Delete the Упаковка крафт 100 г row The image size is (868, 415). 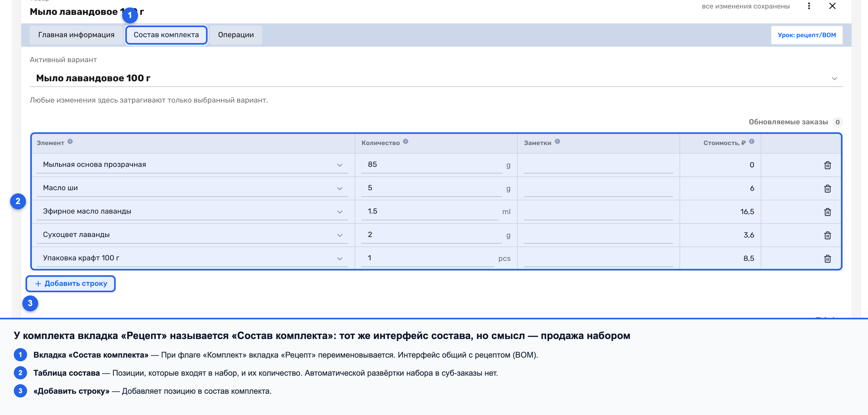pyautogui.click(x=827, y=259)
